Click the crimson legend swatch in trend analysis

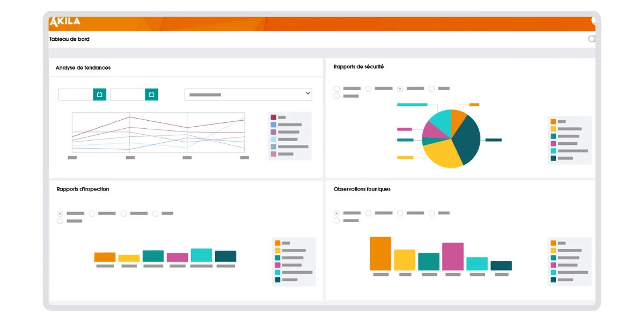[x=274, y=117]
